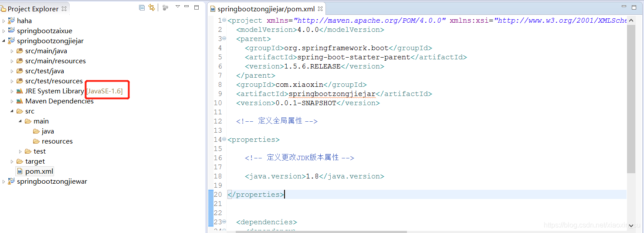Viewport: 644px width, 233px height.
Task: Expand the JRE System Library node
Action: coord(12,91)
